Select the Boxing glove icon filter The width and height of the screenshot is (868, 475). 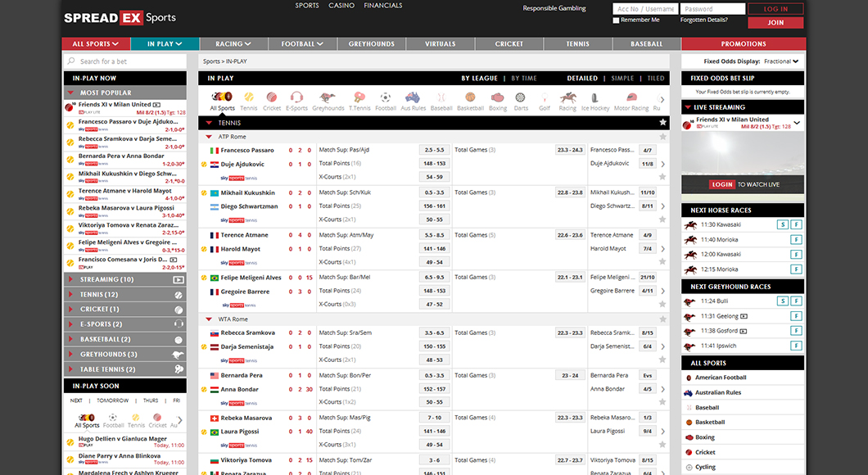498,101
